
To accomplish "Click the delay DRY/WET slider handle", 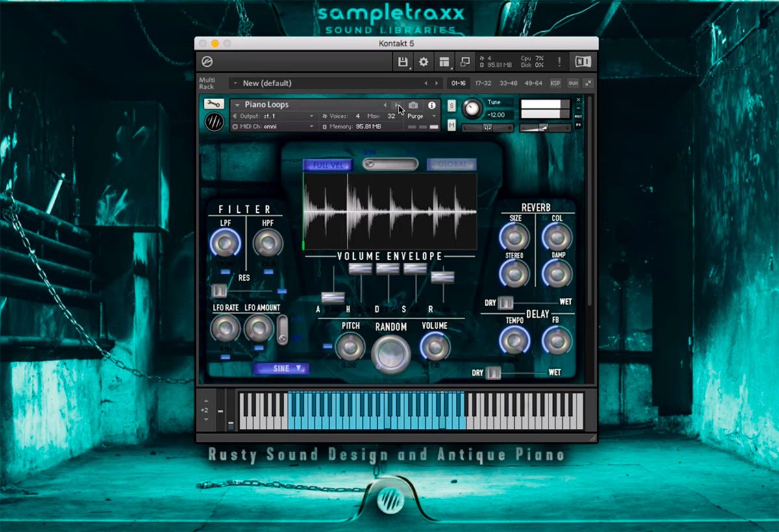I will pos(493,372).
